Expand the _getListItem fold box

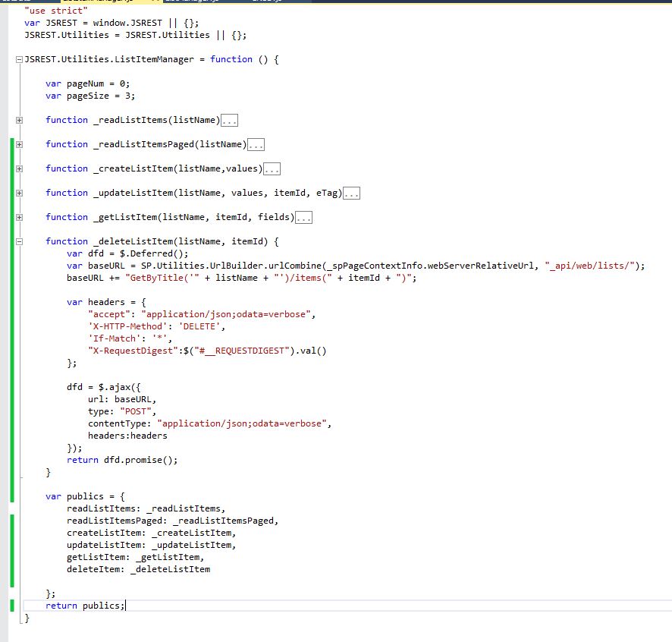[x=18, y=217]
